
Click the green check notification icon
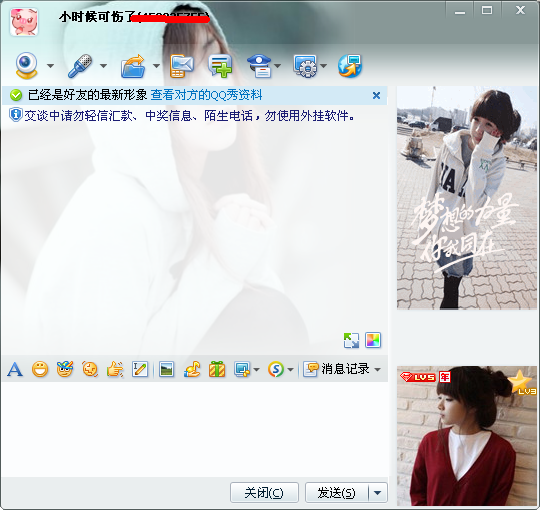coord(16,95)
